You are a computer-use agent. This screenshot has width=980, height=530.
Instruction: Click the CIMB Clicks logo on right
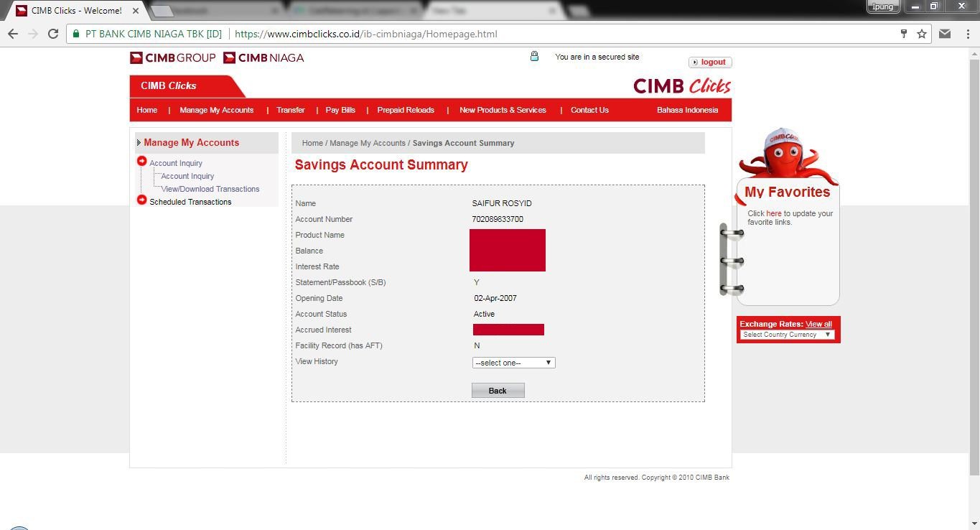click(x=681, y=86)
